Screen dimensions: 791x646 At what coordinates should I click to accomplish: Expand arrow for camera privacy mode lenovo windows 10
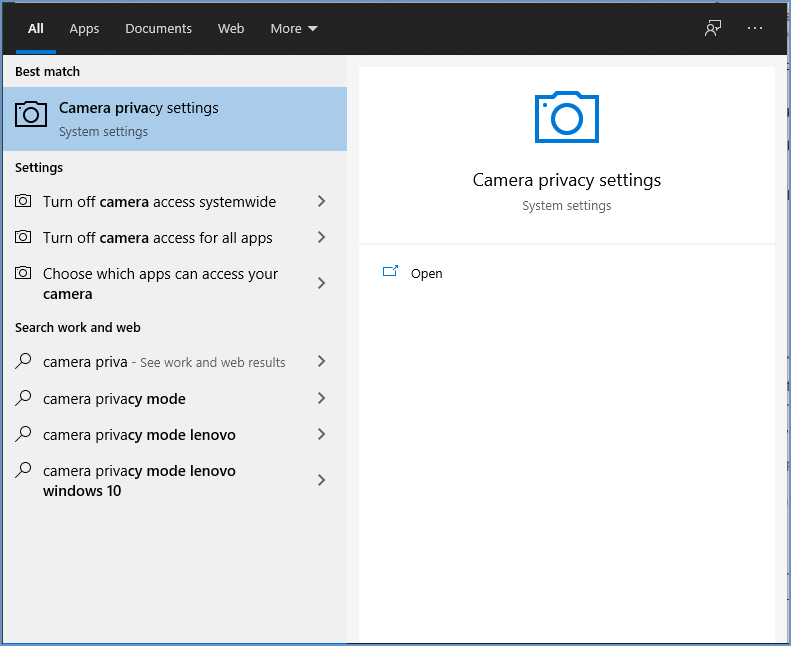(321, 480)
